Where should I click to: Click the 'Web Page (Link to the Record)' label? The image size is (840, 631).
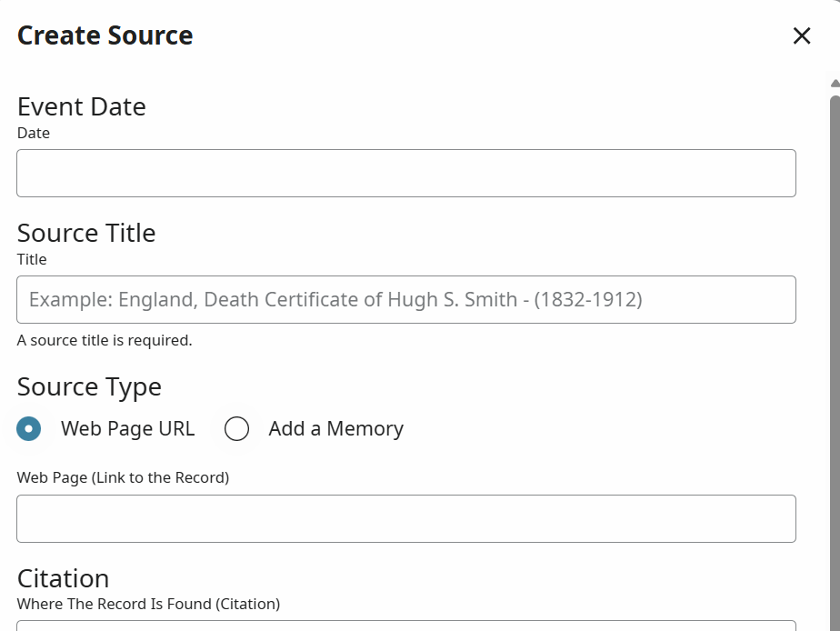[124, 478]
